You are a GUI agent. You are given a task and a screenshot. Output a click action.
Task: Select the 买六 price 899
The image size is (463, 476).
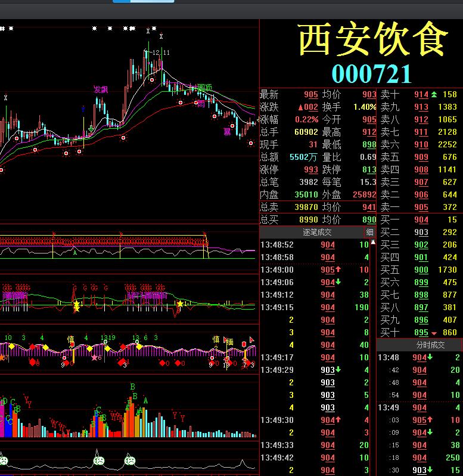[x=421, y=282]
